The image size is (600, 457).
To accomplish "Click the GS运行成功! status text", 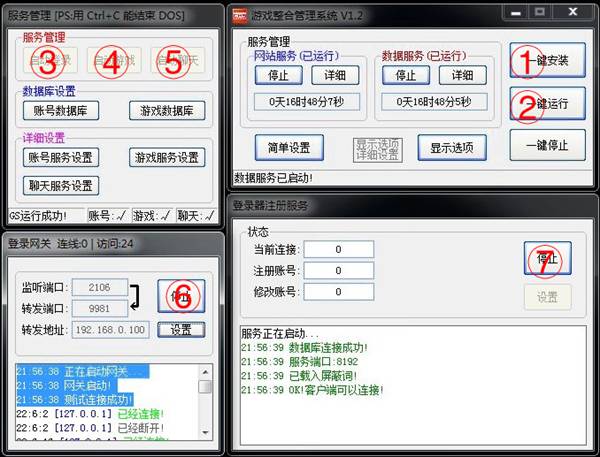I will pyautogui.click(x=38, y=216).
